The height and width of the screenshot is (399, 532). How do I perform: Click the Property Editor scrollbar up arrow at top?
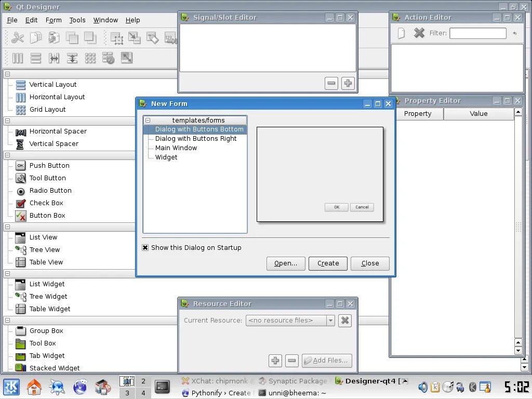518,112
